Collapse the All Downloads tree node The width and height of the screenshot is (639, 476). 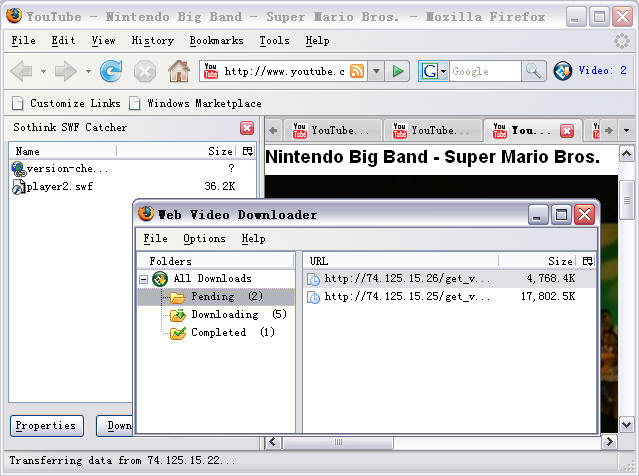tap(143, 279)
